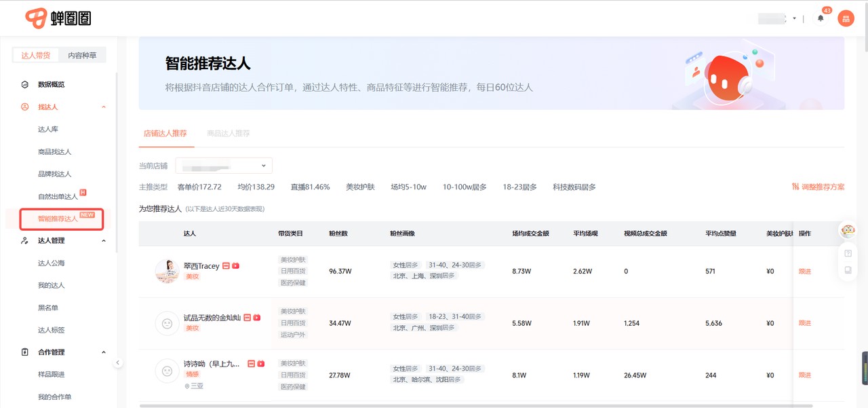Click the 达人管理 person-edit icon

[25, 240]
